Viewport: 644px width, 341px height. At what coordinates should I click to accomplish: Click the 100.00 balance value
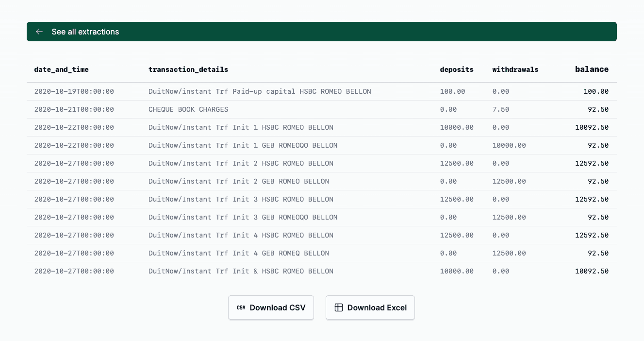[596, 91]
